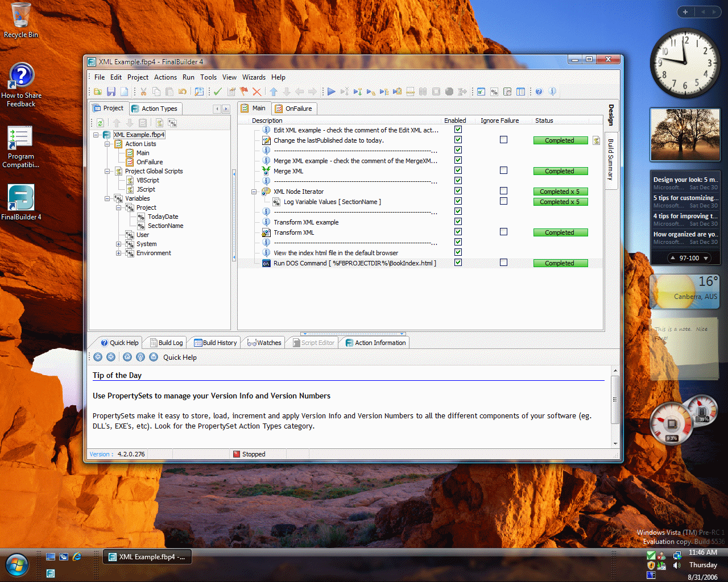The image size is (728, 582).
Task: Open the Run menu
Action: coord(188,77)
